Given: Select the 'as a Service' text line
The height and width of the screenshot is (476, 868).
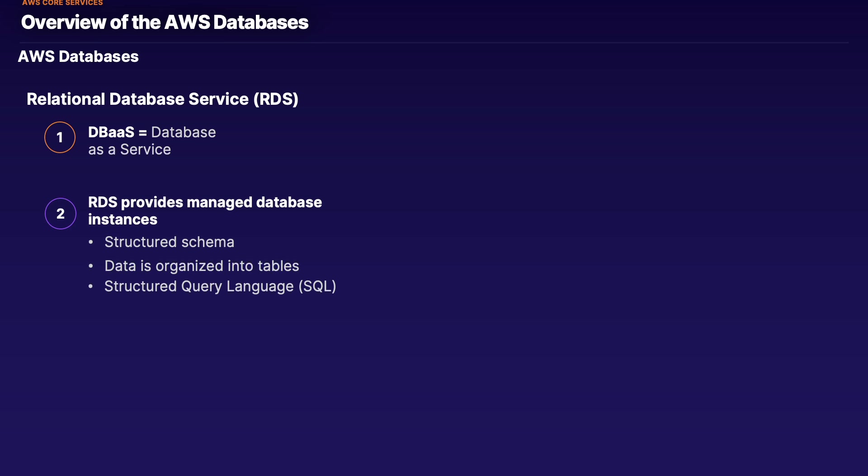Looking at the screenshot, I should [x=129, y=149].
